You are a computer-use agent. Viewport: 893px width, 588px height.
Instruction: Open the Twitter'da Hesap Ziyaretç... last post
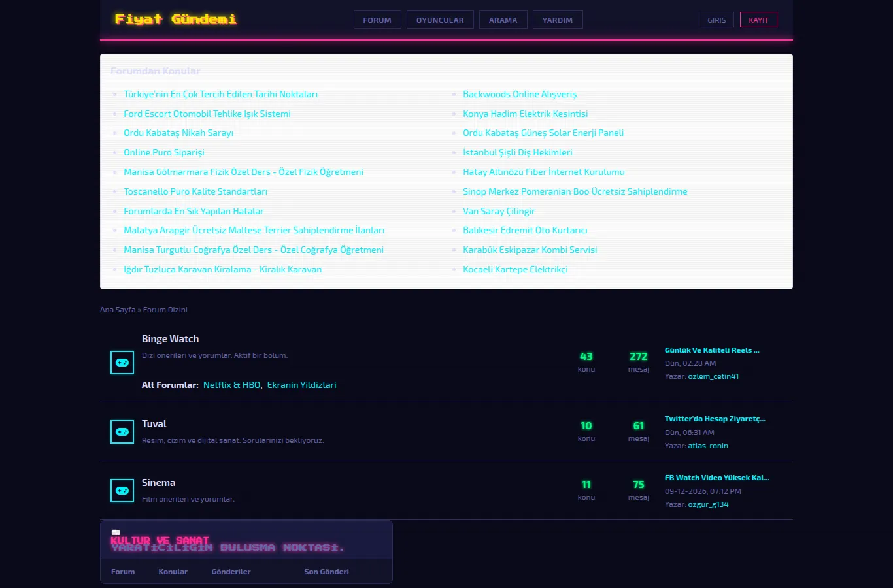715,419
